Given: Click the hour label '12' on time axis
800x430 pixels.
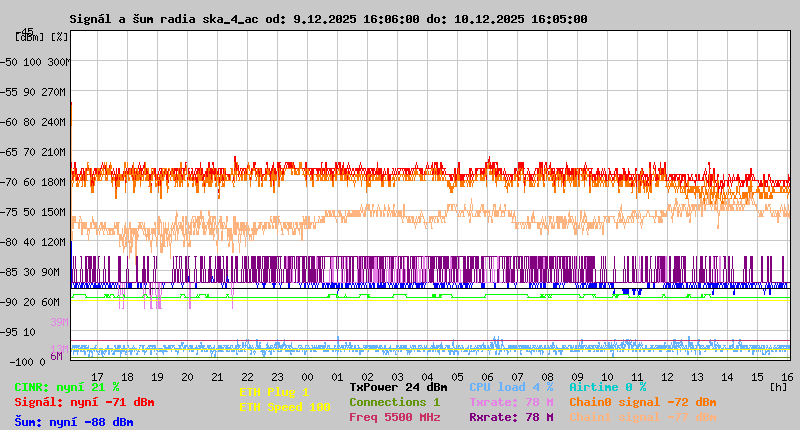Looking at the screenshot, I should (x=667, y=377).
